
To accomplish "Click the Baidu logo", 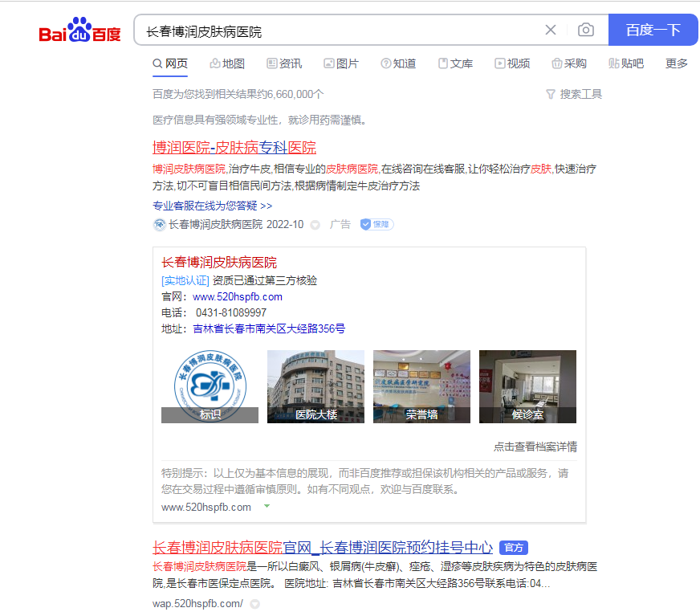I will point(80,31).
